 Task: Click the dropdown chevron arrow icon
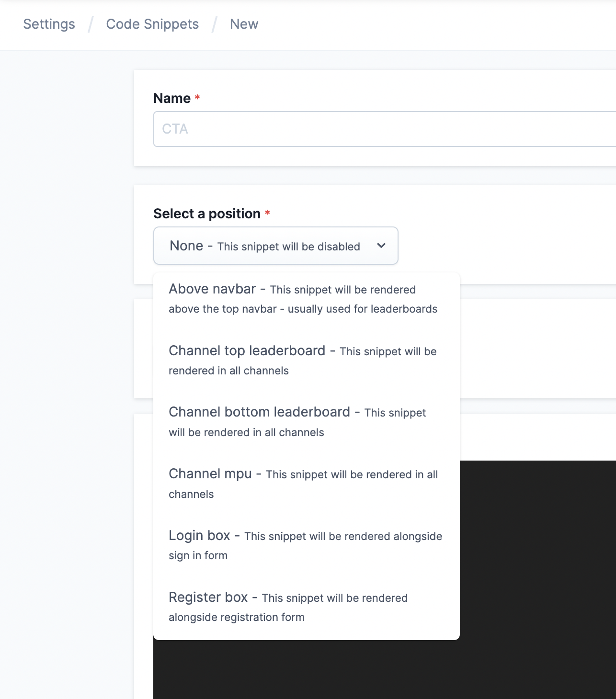(381, 246)
